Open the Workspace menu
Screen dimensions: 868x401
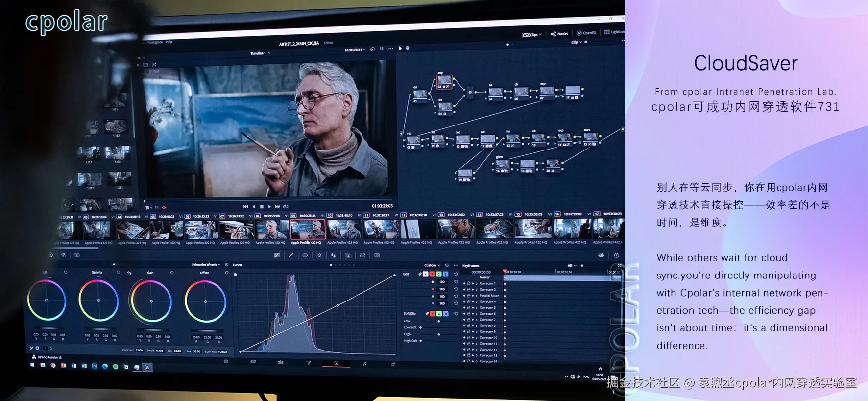155,42
